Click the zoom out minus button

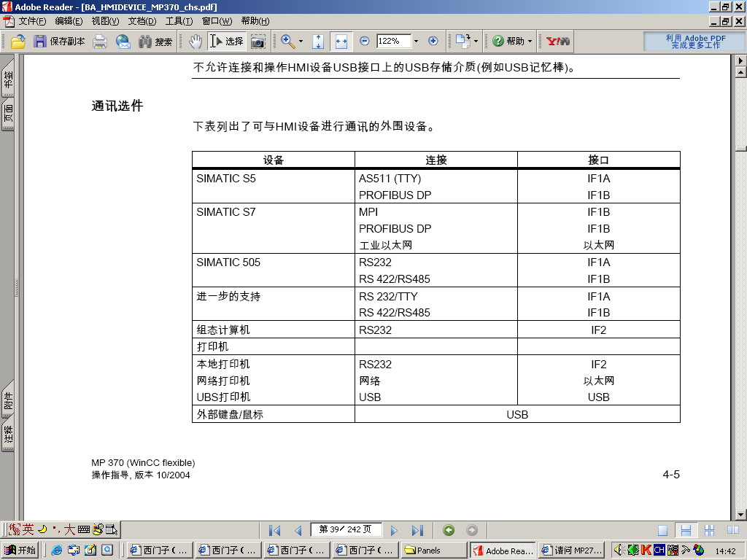[365, 41]
